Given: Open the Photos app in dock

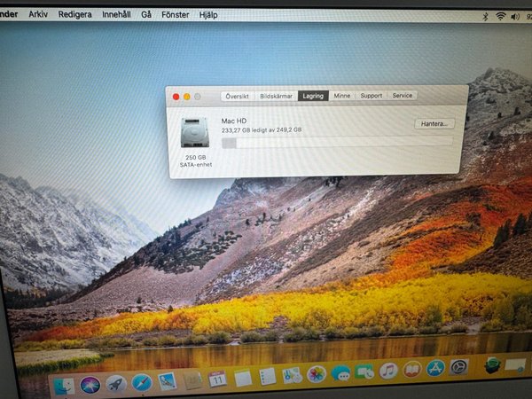Looking at the screenshot, I should point(317,374).
